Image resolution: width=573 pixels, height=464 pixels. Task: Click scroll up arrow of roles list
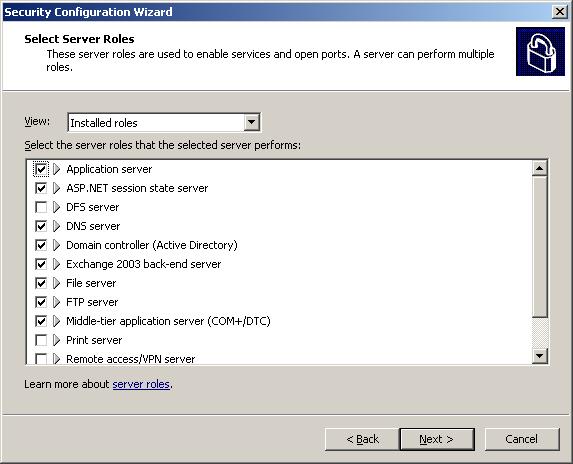539,168
